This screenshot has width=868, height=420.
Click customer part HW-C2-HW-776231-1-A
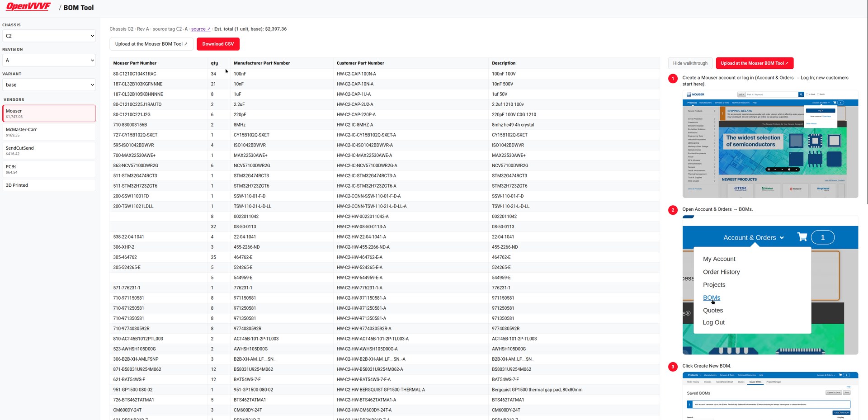point(359,288)
